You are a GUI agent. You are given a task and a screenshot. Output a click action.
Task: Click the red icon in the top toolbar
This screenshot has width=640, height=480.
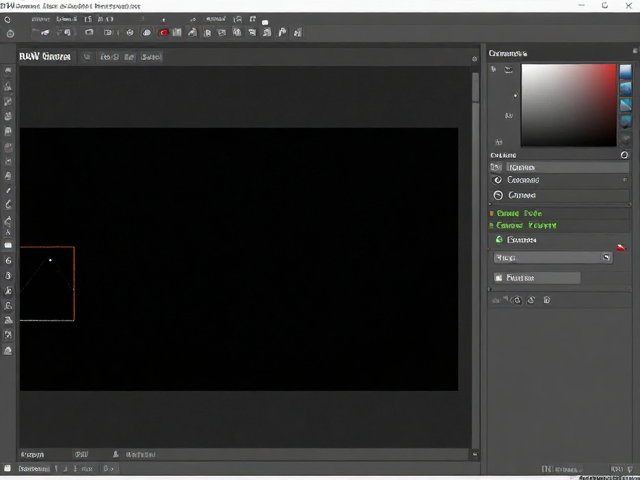point(164,33)
